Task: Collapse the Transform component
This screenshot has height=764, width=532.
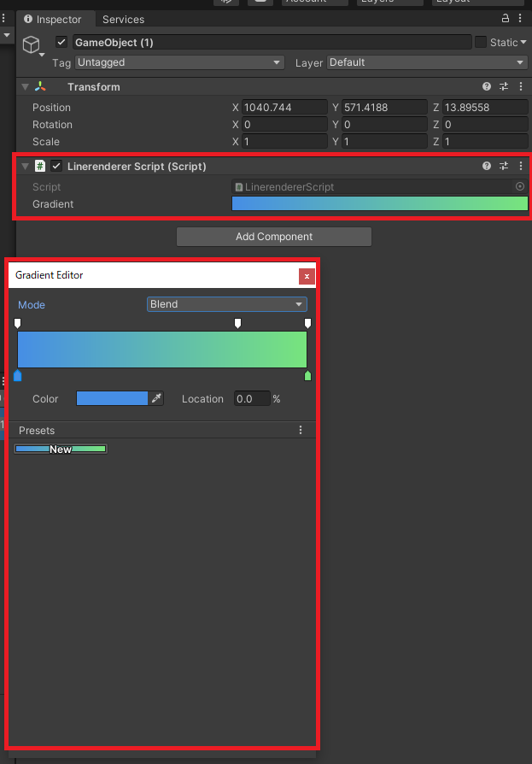Action: (26, 86)
